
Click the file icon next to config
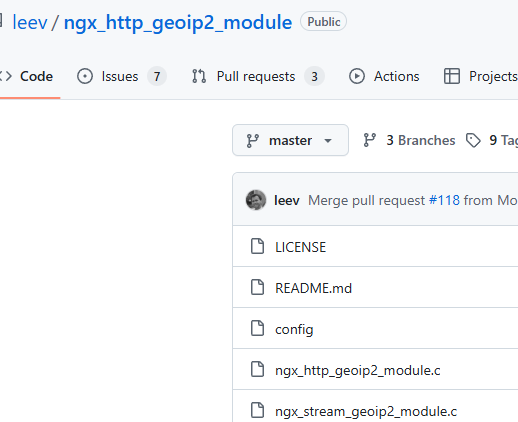click(x=257, y=328)
